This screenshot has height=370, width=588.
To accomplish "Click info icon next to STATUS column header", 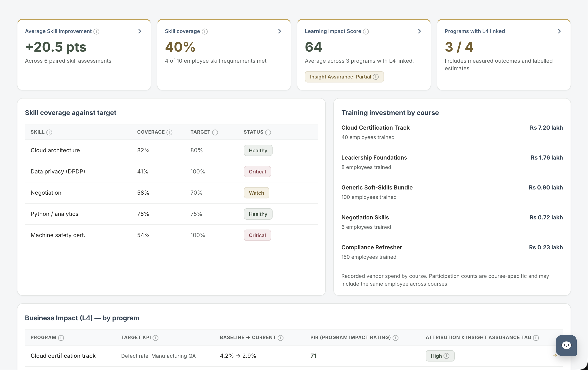I will (x=268, y=132).
